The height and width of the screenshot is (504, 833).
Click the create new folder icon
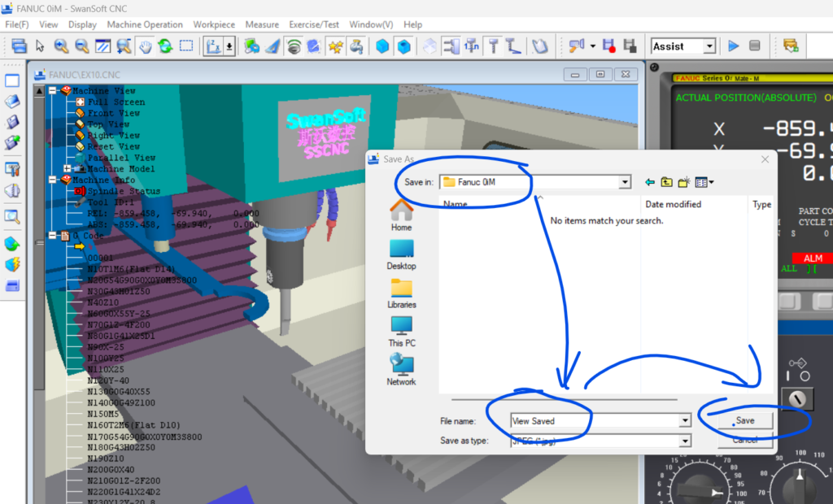click(685, 182)
